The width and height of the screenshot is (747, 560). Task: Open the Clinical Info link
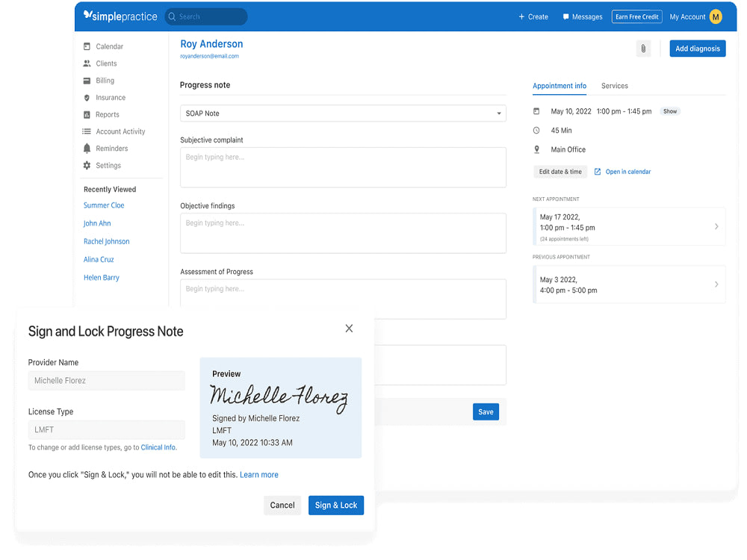click(158, 447)
